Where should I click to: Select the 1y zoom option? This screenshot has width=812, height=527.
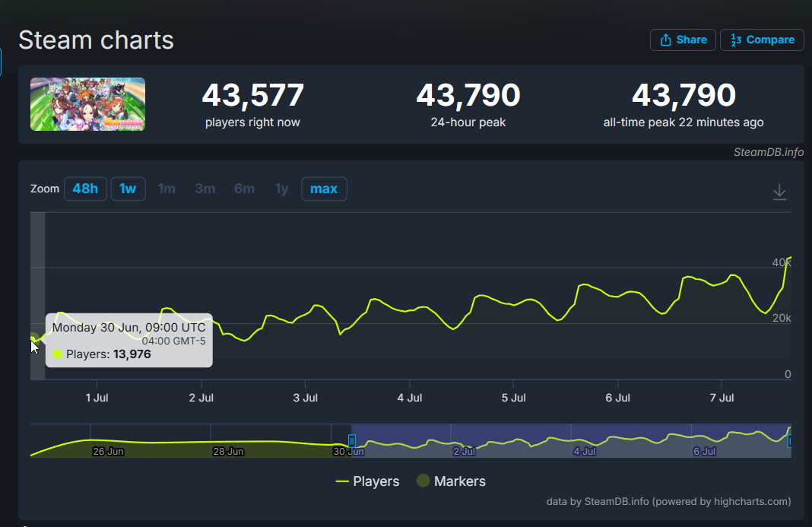coord(282,189)
